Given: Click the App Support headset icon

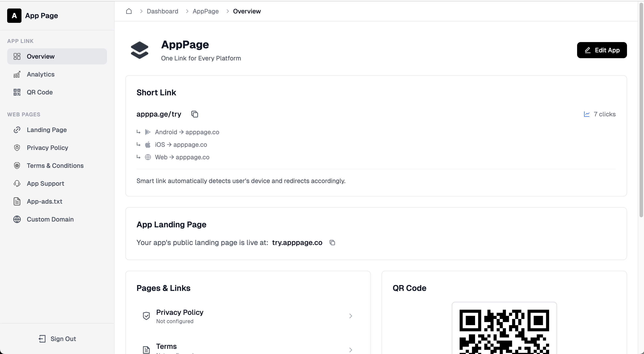Looking at the screenshot, I should tap(17, 183).
